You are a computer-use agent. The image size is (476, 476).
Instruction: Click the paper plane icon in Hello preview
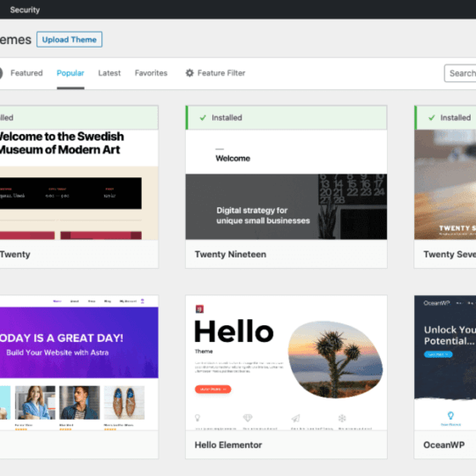coord(295,419)
